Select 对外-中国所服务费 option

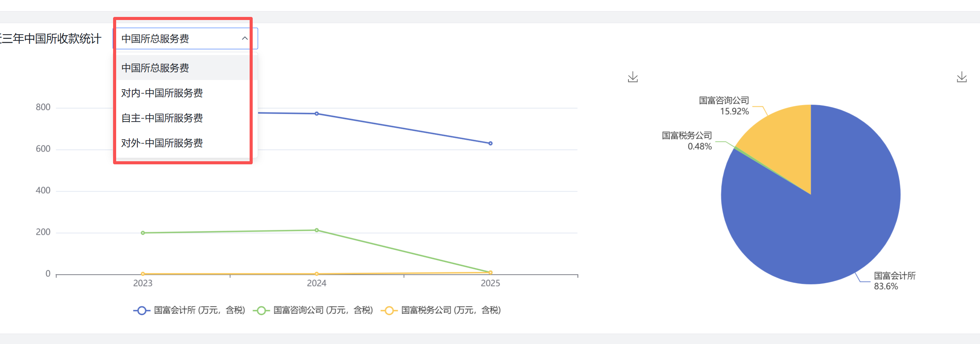point(162,143)
